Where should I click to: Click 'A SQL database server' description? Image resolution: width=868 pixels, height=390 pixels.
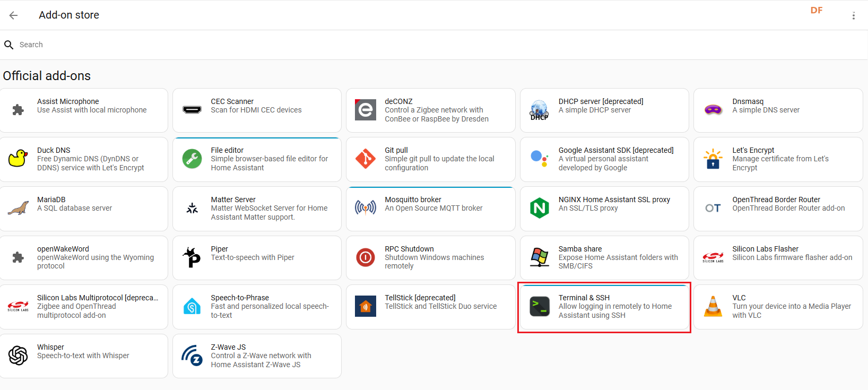click(x=75, y=208)
